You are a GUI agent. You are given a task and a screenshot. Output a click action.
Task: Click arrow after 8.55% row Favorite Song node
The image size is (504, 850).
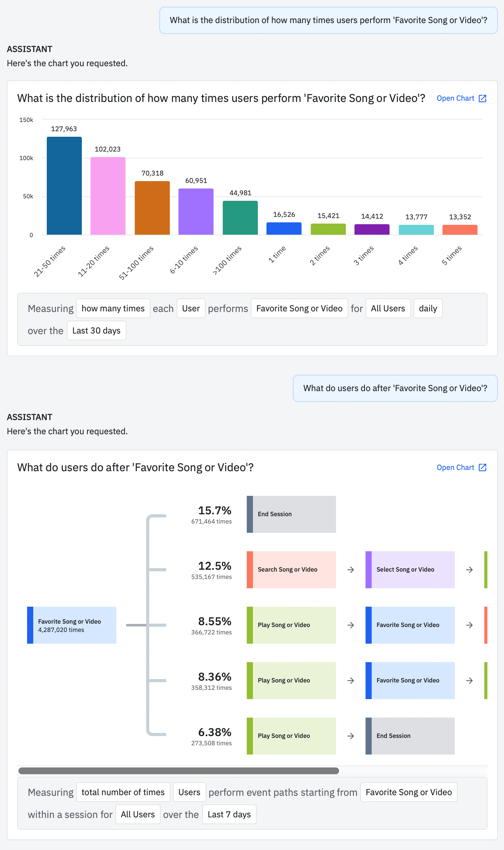pyautogui.click(x=469, y=625)
